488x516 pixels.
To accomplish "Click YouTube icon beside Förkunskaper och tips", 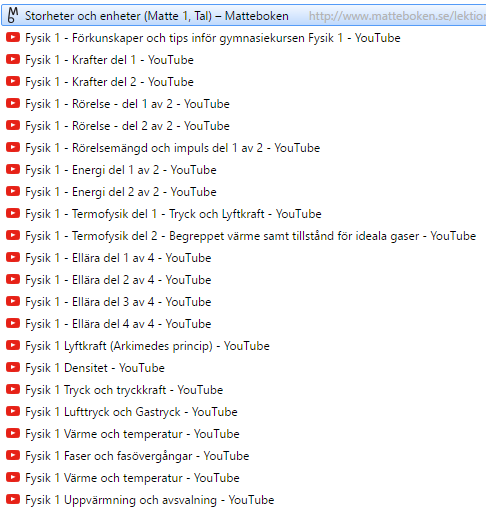I will [13, 37].
